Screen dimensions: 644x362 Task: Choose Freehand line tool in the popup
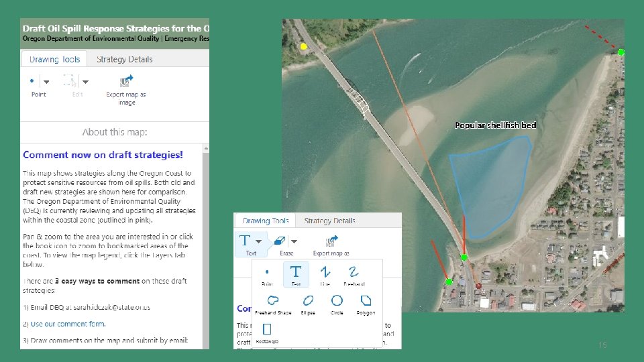[354, 276]
